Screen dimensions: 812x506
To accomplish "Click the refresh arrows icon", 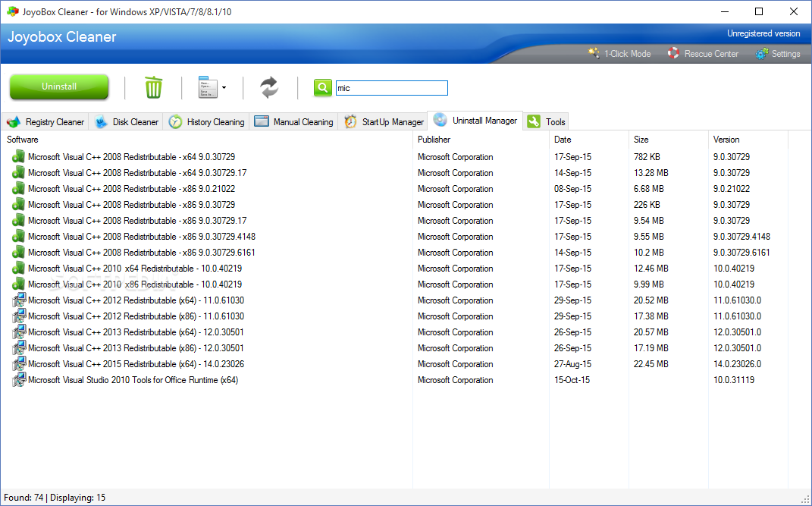I will point(269,87).
